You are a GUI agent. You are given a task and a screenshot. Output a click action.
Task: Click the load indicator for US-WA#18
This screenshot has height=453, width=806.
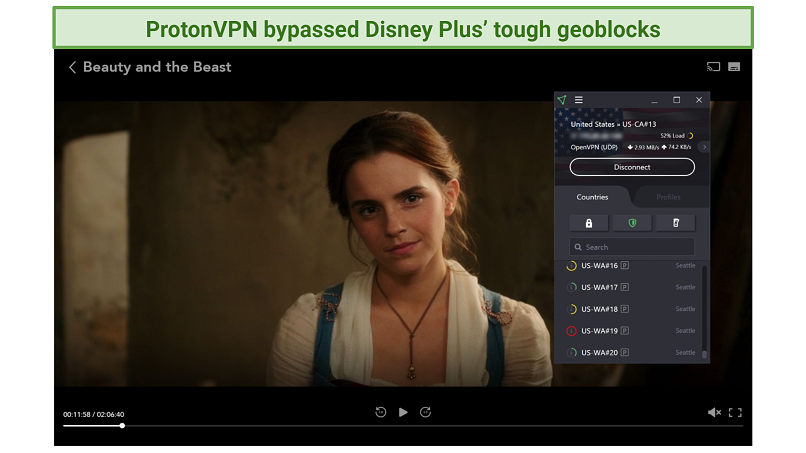pyautogui.click(x=571, y=309)
